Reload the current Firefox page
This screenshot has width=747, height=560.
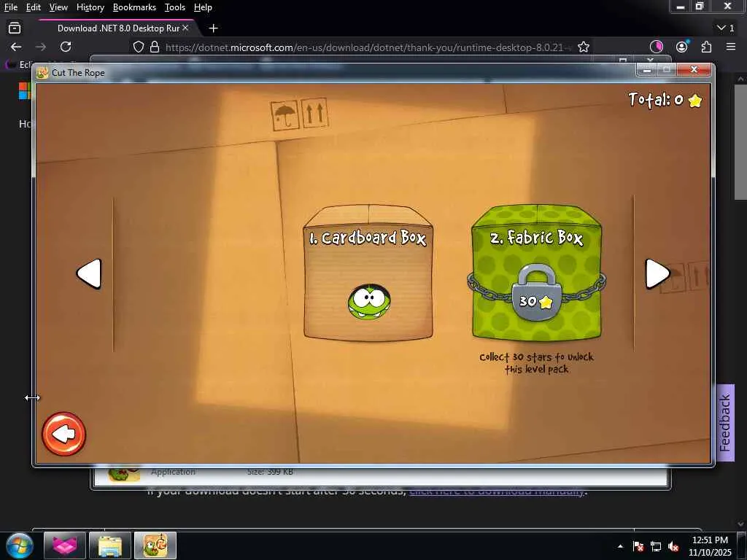(66, 47)
